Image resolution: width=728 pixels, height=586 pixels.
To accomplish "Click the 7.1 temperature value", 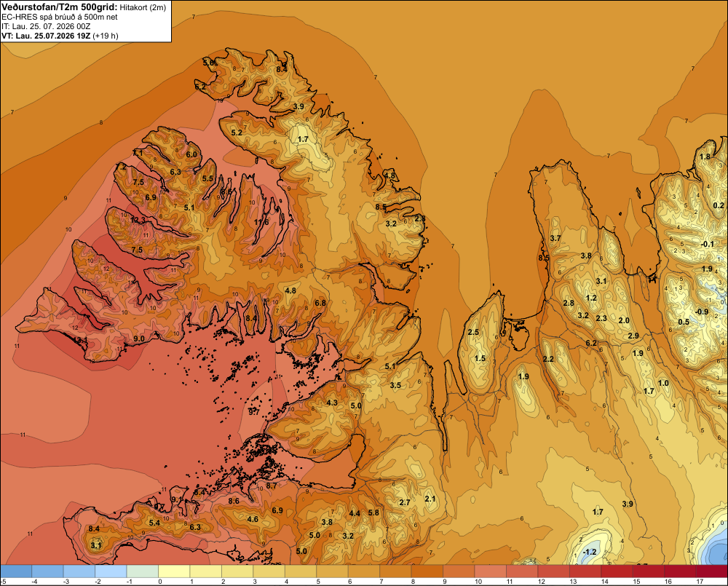I will point(138,153).
